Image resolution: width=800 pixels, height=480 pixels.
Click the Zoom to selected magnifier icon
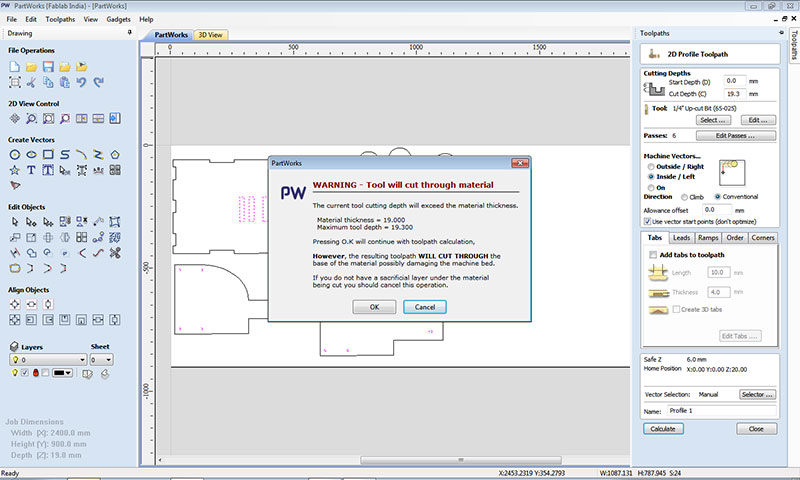(x=65, y=118)
